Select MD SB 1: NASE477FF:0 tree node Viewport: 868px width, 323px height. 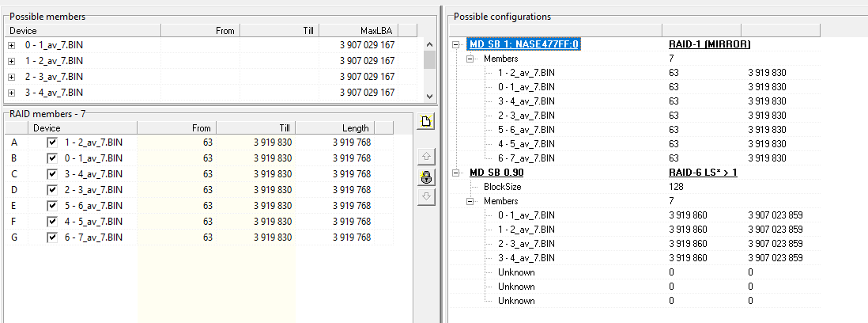[524, 44]
